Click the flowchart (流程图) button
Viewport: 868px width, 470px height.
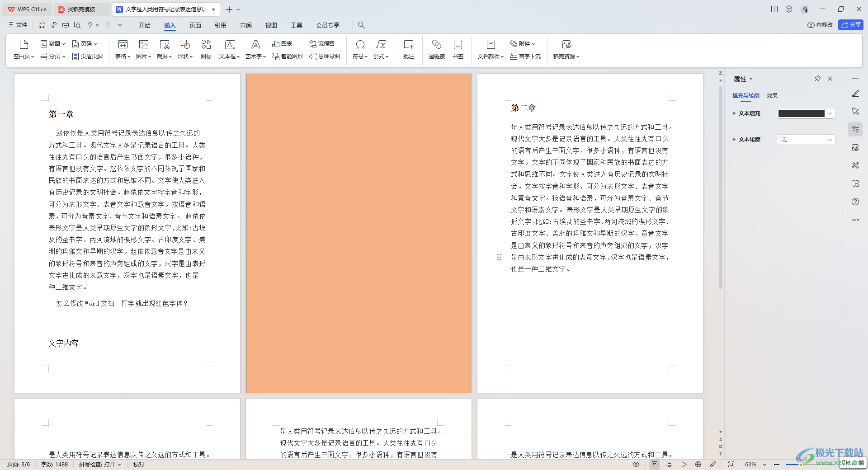tap(322, 44)
